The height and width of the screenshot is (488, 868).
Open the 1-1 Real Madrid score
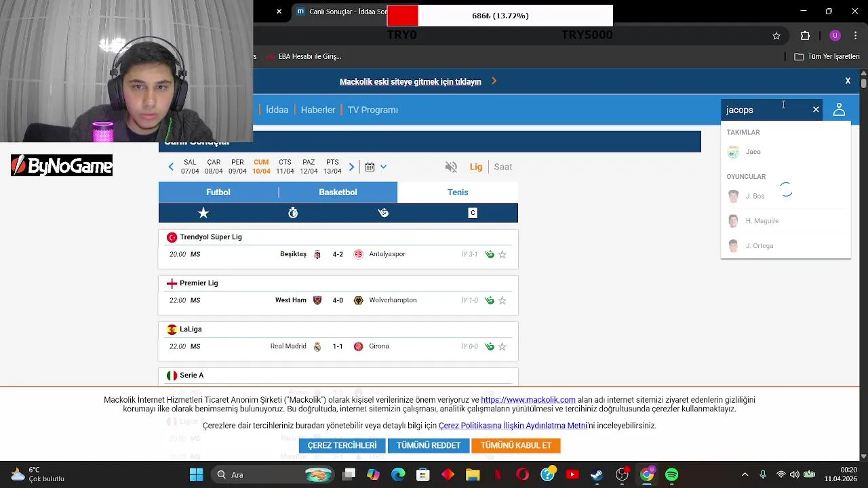(338, 346)
